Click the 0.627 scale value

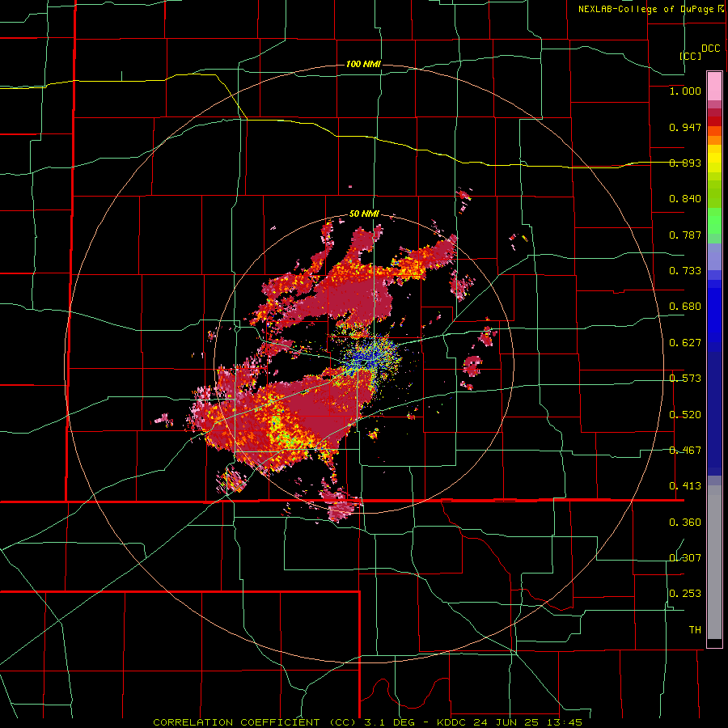pos(685,343)
